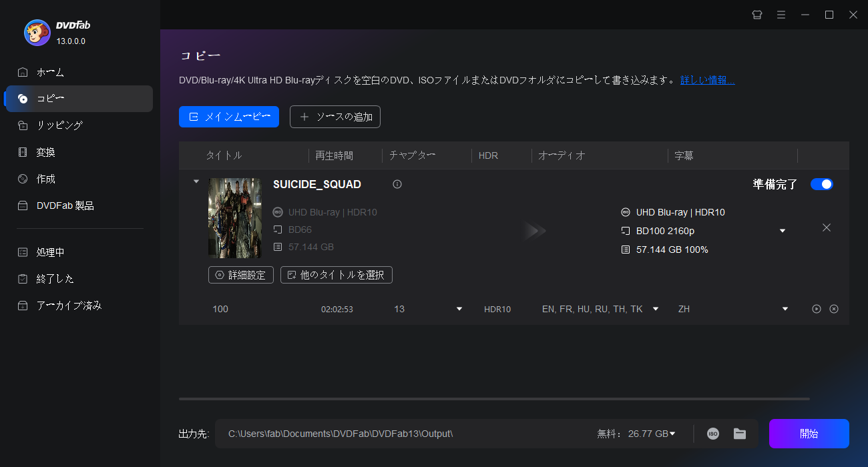This screenshot has width=868, height=467.
Task: Click the SUICIDE_SQUAD movie poster thumbnail
Action: pyautogui.click(x=235, y=217)
